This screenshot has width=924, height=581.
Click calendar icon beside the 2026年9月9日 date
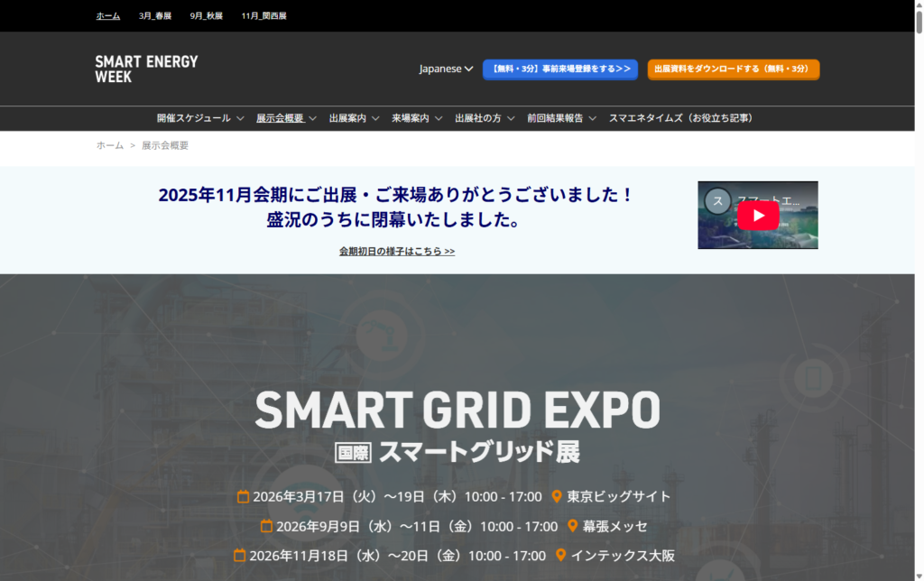pyautogui.click(x=266, y=527)
